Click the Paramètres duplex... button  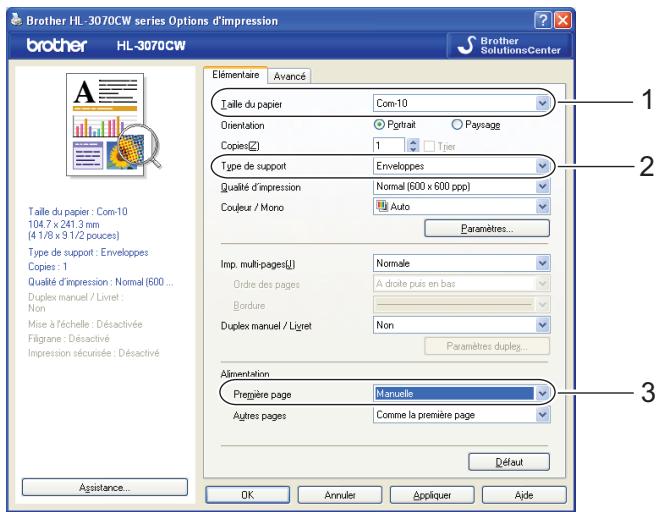[x=487, y=346]
